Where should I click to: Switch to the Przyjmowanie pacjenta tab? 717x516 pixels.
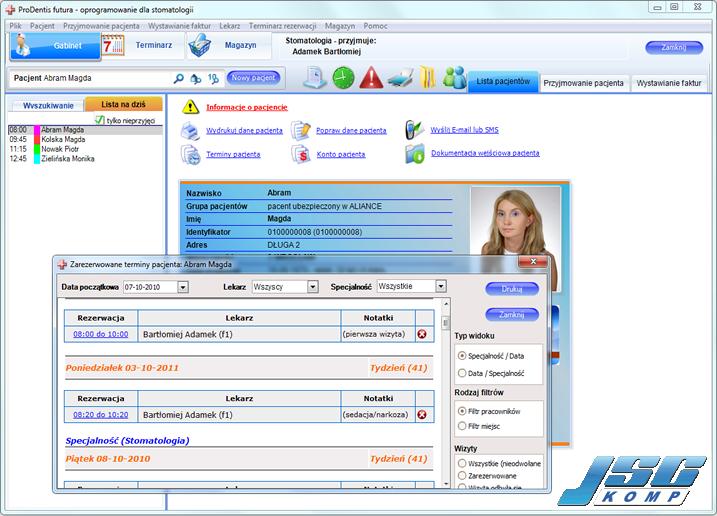[x=583, y=83]
